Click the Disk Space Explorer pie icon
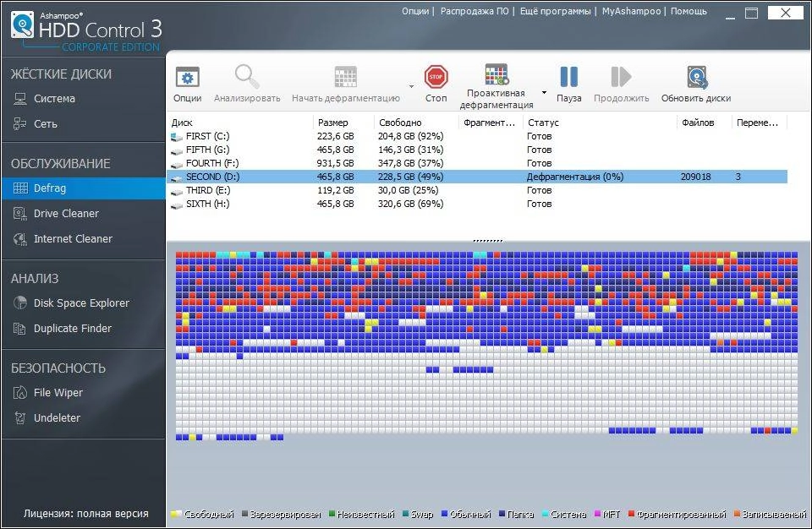 tap(20, 303)
